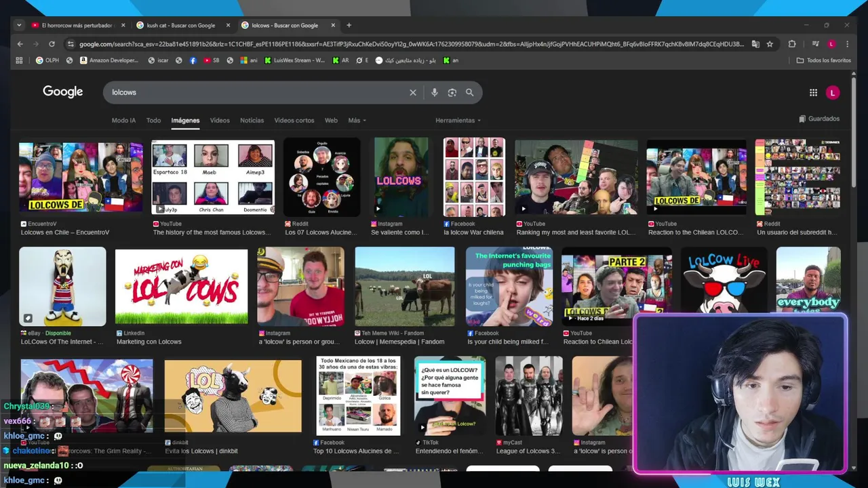The height and width of the screenshot is (488, 868).
Task: Open 'Ranking my most and least favorite' video
Action: point(576,177)
